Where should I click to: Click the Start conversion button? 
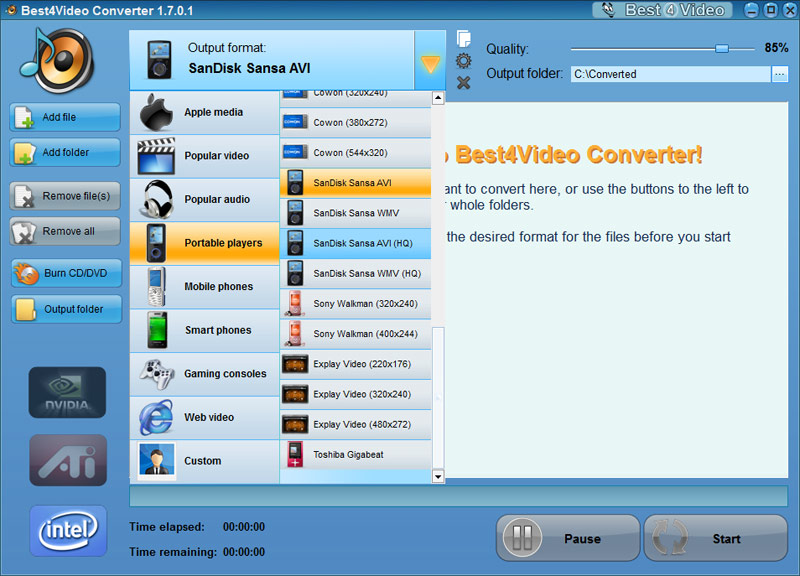tap(716, 538)
